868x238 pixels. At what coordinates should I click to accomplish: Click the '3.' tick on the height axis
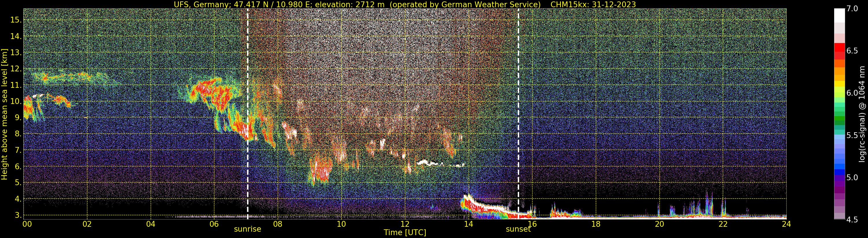18,215
